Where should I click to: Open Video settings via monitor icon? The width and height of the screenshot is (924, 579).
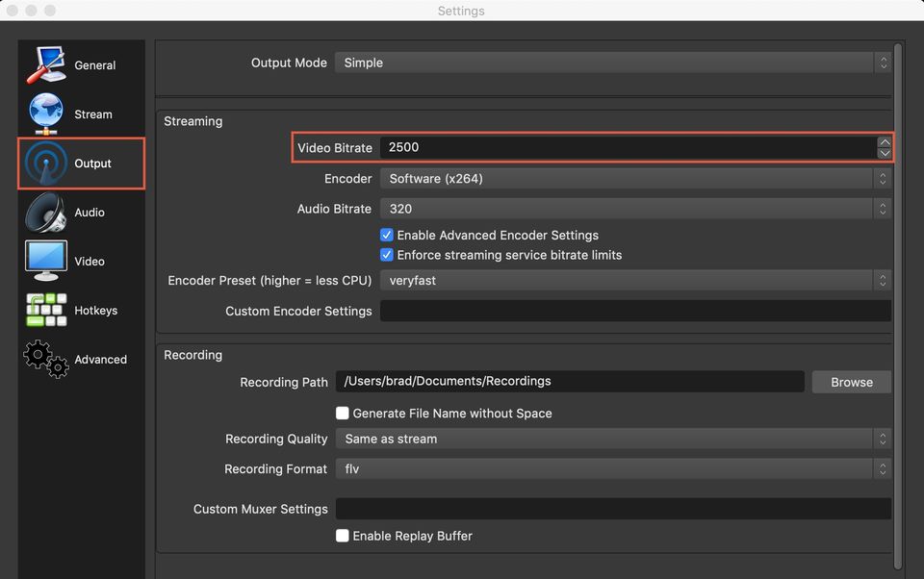[x=46, y=261]
